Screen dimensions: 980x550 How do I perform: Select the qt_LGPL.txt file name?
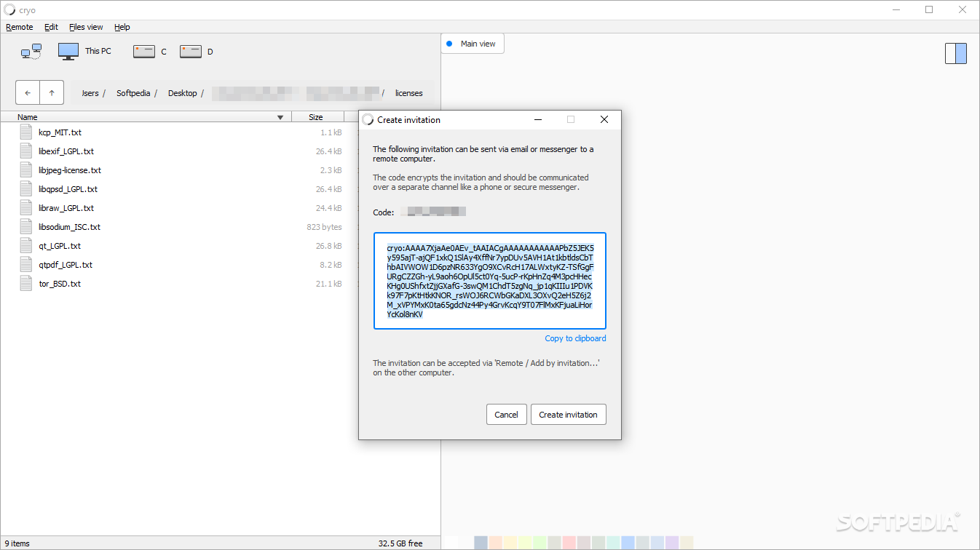pos(60,246)
